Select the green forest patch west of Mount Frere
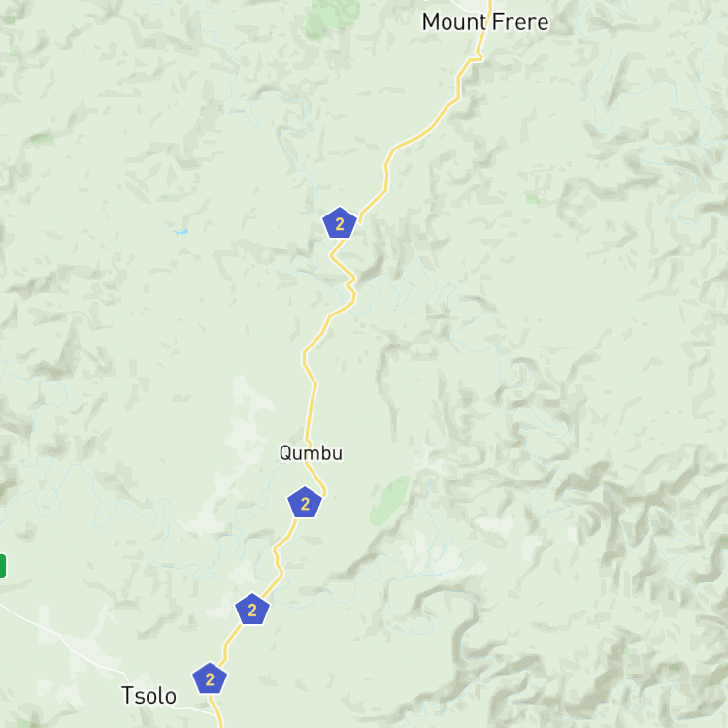The height and width of the screenshot is (728, 728). click(332, 18)
